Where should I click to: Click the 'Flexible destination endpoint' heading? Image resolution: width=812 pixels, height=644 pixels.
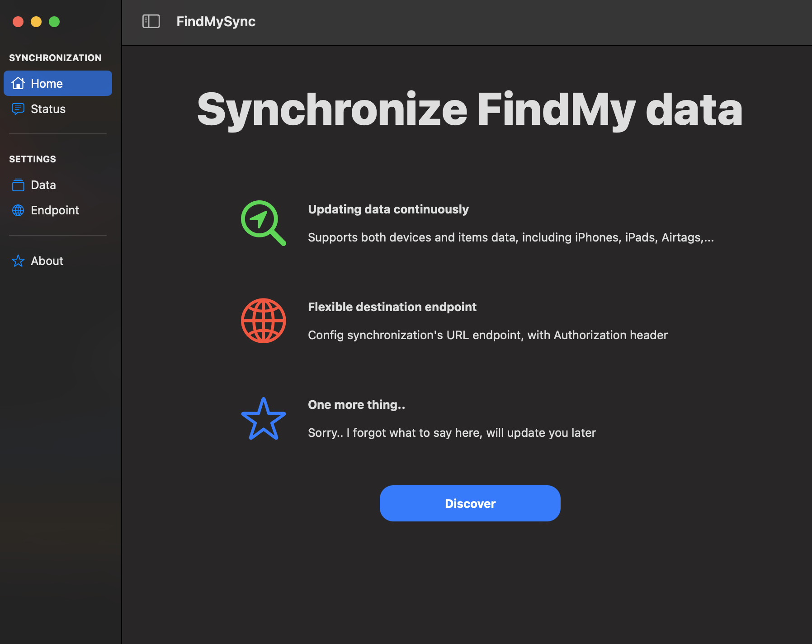392,307
